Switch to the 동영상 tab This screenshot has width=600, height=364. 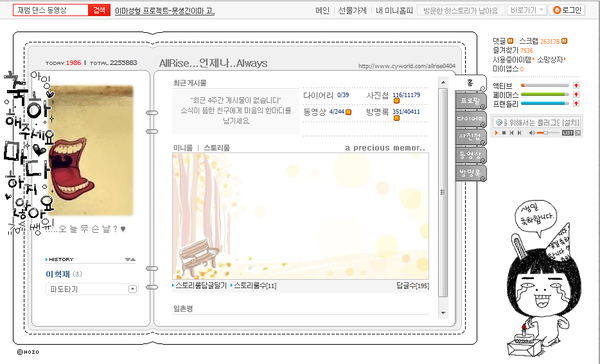[x=471, y=155]
